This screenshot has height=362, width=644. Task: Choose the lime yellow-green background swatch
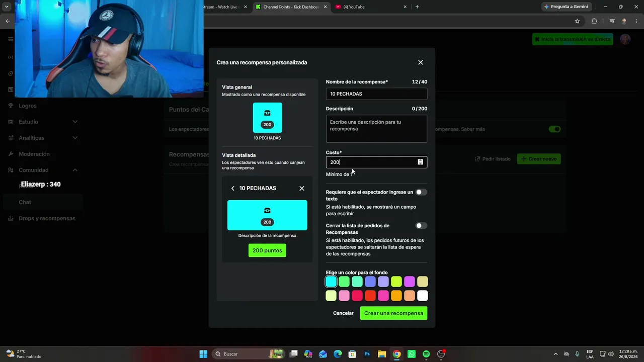[x=396, y=282]
